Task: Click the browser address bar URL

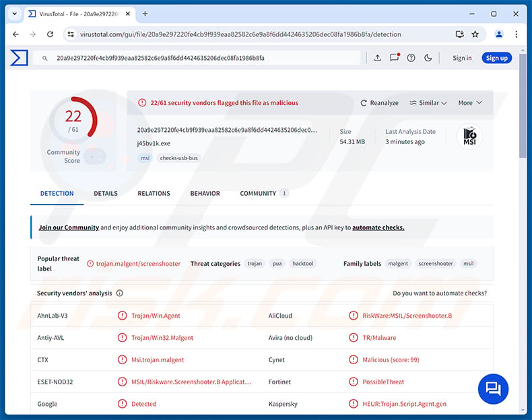Action: 240,34
